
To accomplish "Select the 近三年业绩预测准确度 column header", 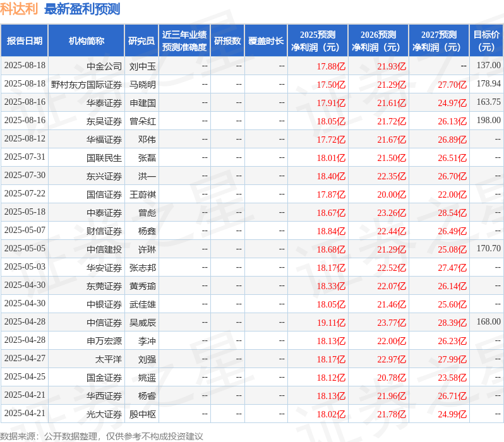I will pos(184,41).
